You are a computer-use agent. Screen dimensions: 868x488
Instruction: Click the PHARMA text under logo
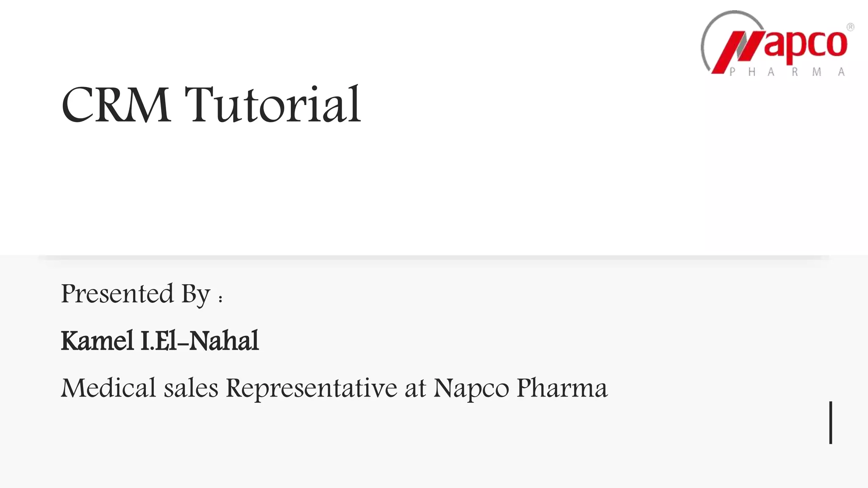coord(787,72)
